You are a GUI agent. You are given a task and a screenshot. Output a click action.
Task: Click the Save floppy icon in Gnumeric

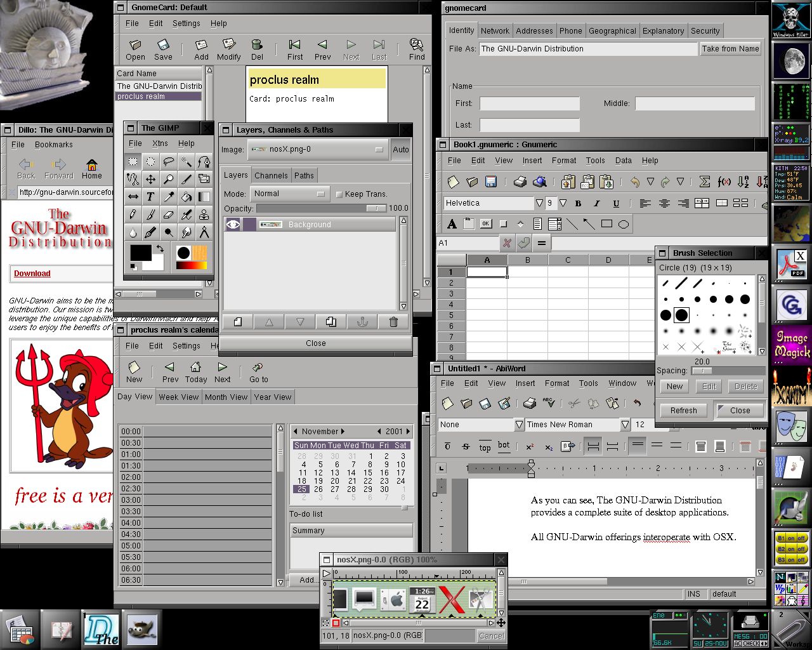491,182
